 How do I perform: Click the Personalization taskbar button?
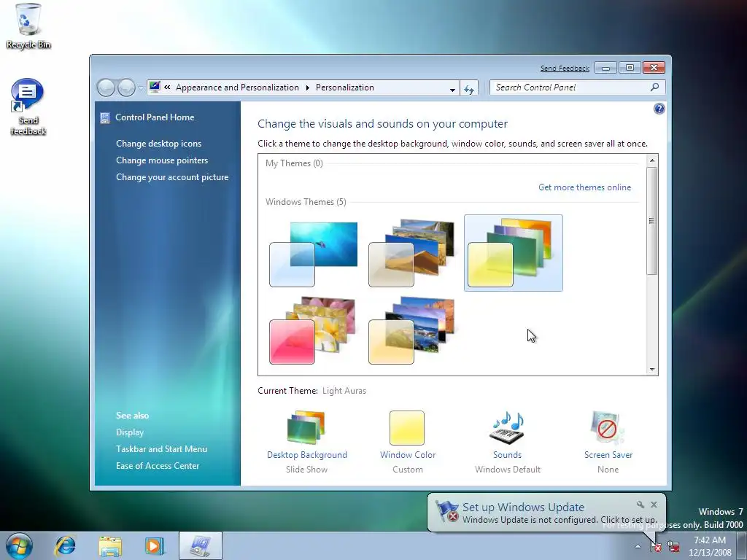tap(201, 545)
